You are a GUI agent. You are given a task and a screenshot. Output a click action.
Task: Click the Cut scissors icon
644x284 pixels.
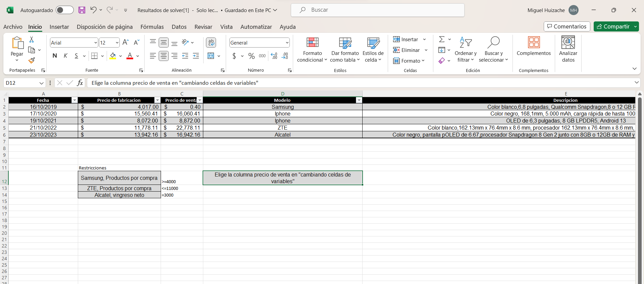32,40
